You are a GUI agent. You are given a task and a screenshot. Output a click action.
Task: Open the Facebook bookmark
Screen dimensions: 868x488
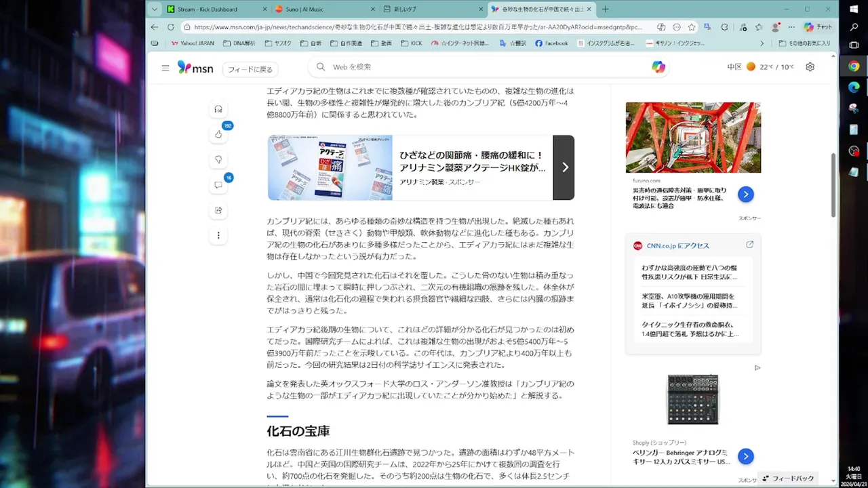551,43
